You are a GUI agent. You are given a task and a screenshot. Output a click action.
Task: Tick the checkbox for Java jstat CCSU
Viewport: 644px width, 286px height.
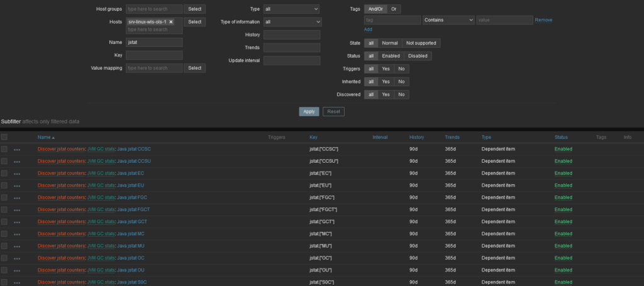(4, 161)
